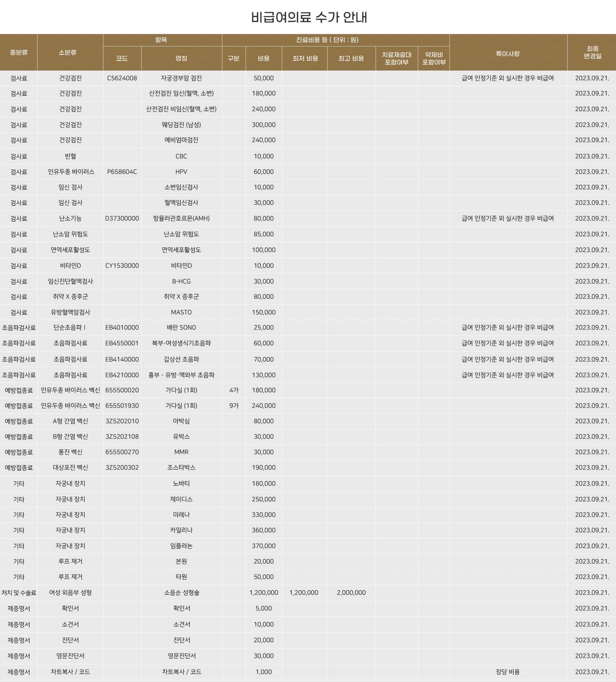Viewport: 616px width, 682px height.
Task: Select the MASTO name cell
Action: 181,312
